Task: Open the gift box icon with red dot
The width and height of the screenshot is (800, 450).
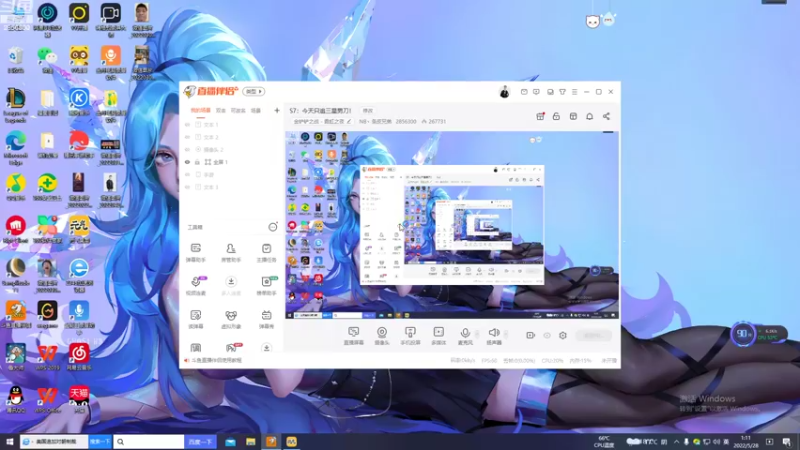Action: tap(540, 116)
